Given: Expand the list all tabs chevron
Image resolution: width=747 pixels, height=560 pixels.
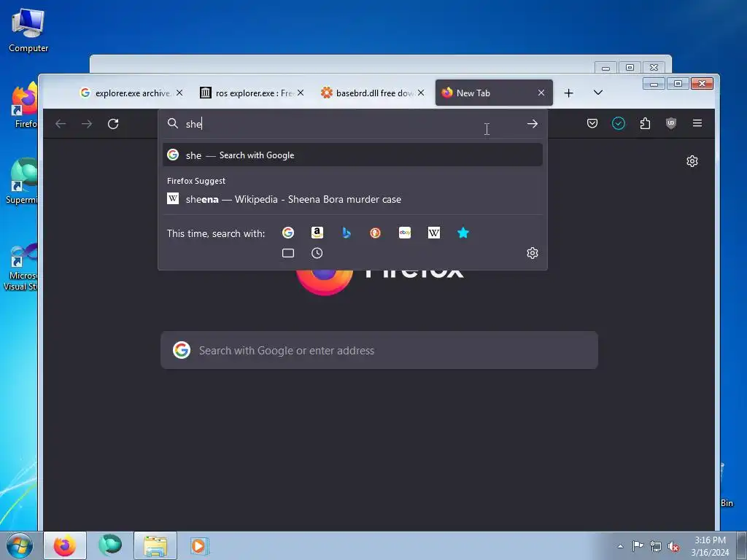Looking at the screenshot, I should [x=598, y=93].
